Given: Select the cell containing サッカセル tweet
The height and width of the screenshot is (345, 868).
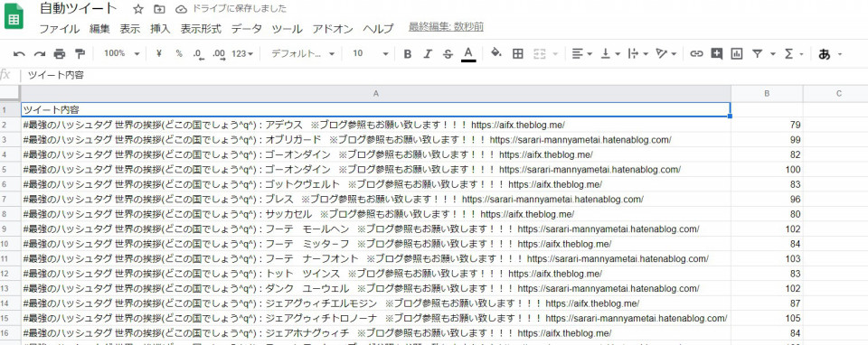Looking at the screenshot, I should (x=376, y=214).
